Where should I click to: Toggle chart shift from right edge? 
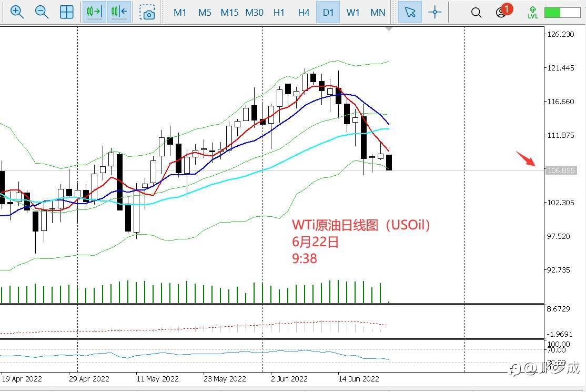click(x=119, y=12)
